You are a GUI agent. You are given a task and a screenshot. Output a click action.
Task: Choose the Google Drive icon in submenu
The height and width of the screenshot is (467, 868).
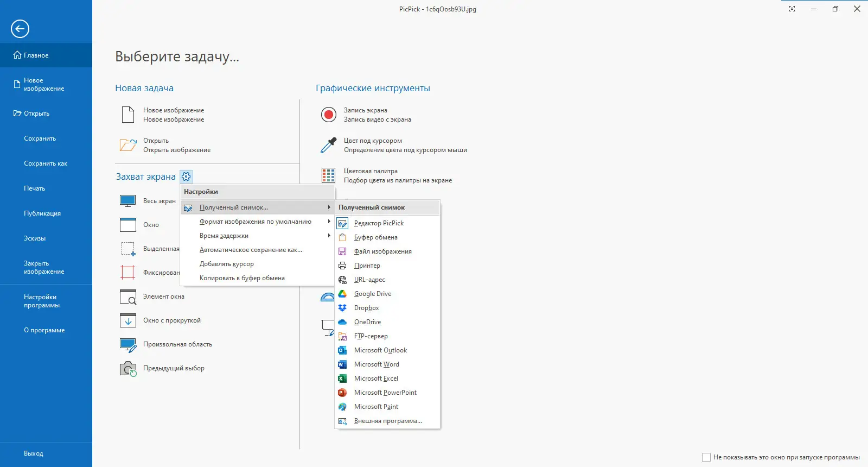(x=342, y=294)
